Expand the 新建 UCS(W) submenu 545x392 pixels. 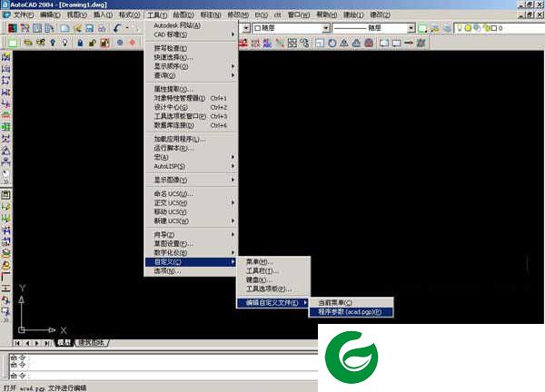tap(191, 220)
